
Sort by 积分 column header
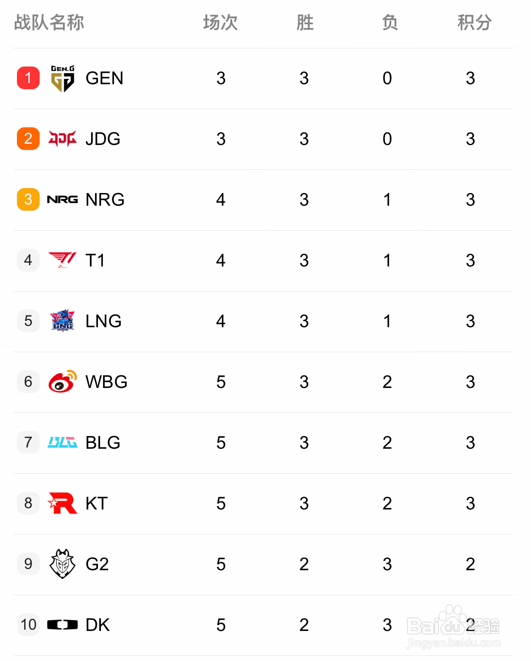coord(475,22)
